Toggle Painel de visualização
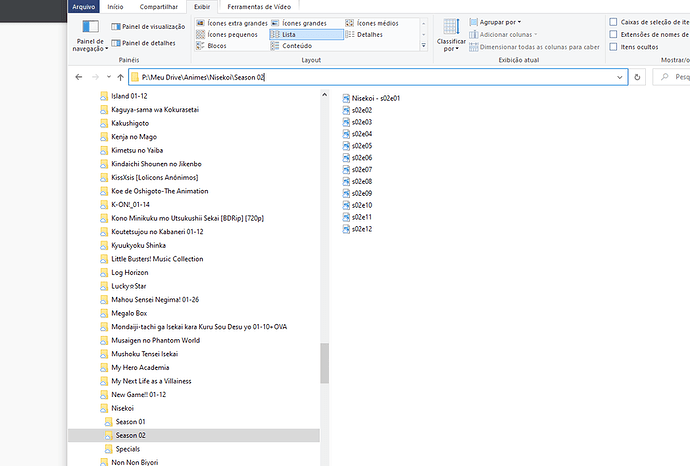690x466 pixels. point(148,26)
